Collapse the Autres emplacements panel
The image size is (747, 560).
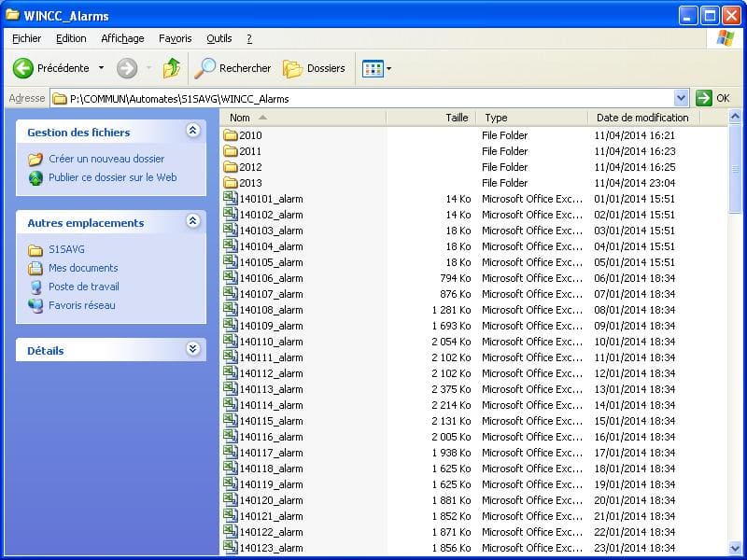point(192,222)
